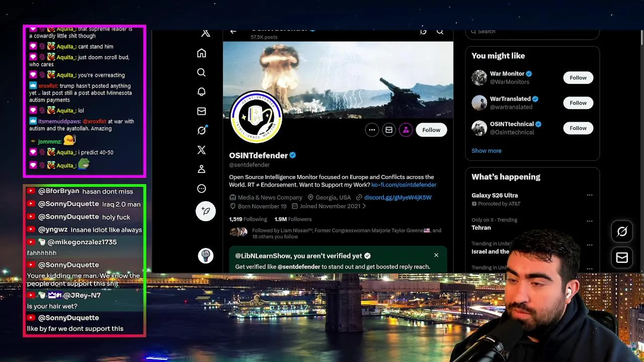Open the War Monitor suggested profile
The image size is (644, 362).
click(x=507, y=73)
